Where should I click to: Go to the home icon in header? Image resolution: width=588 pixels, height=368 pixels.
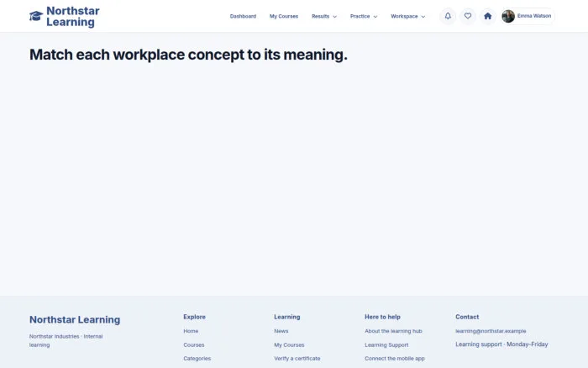click(x=487, y=16)
